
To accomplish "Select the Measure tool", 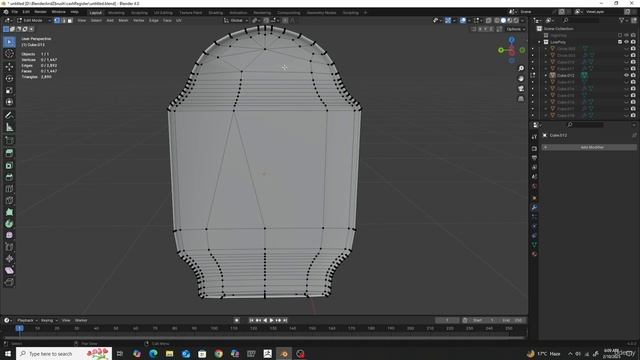I will tap(9, 127).
